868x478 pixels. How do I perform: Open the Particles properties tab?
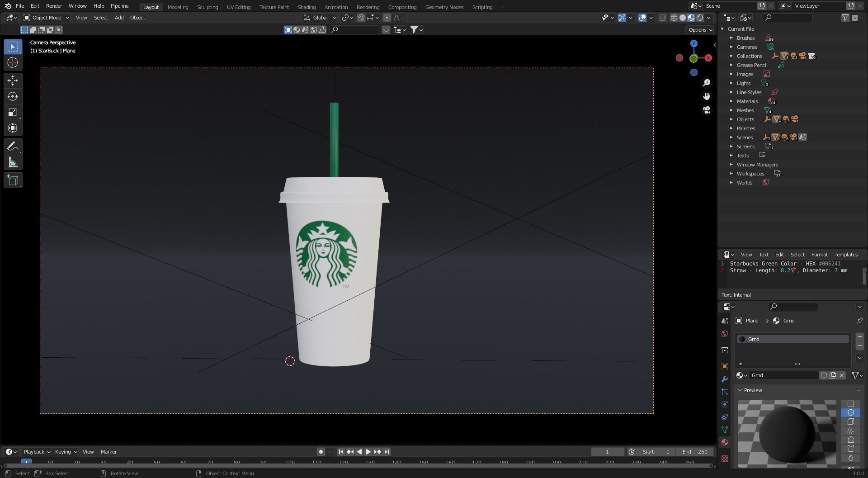tap(725, 392)
